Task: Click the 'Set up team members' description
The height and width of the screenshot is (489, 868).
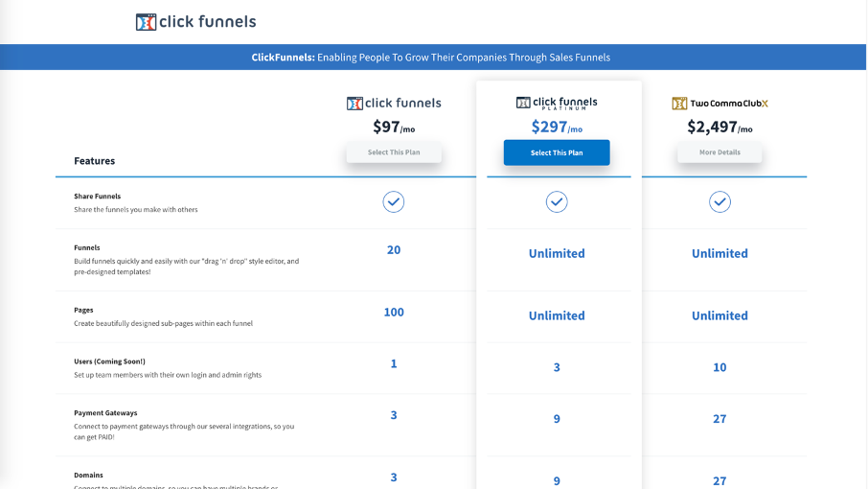Action: [x=168, y=375]
